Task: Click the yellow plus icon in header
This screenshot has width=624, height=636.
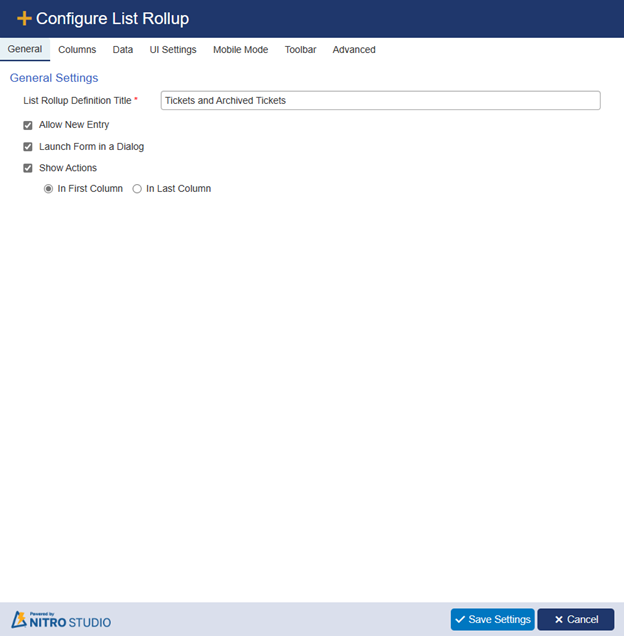Action: pyautogui.click(x=24, y=19)
